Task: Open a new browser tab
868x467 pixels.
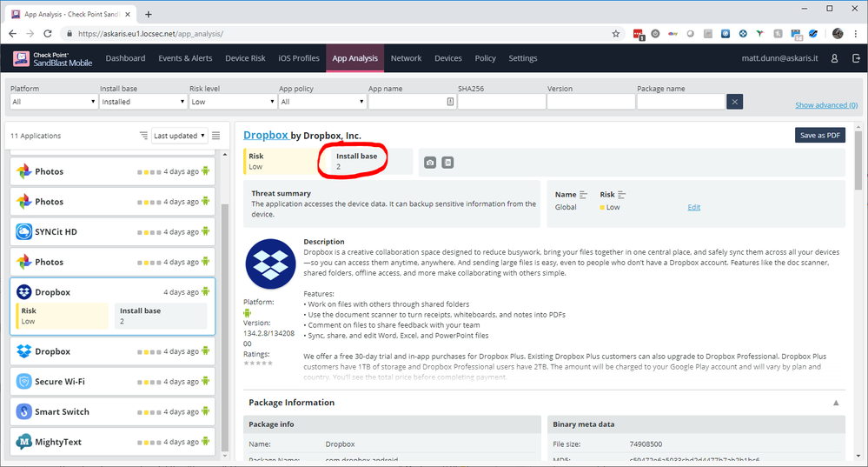Action: point(149,15)
